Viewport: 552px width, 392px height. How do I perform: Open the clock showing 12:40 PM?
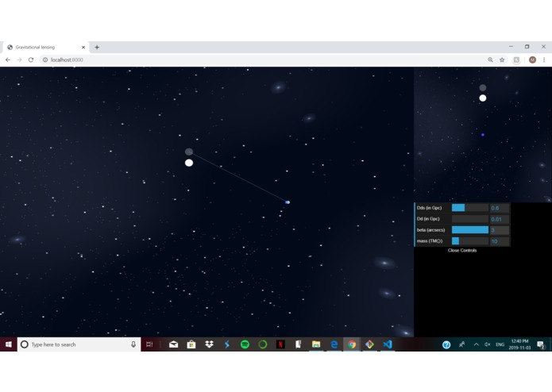point(519,344)
